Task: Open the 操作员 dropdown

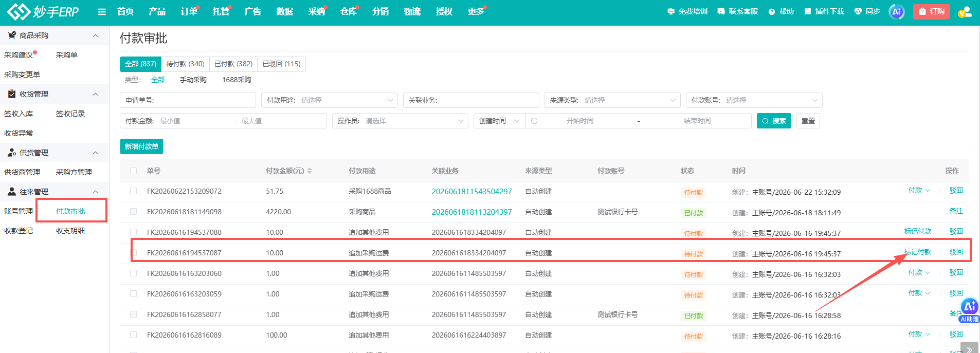Action: tap(400, 121)
